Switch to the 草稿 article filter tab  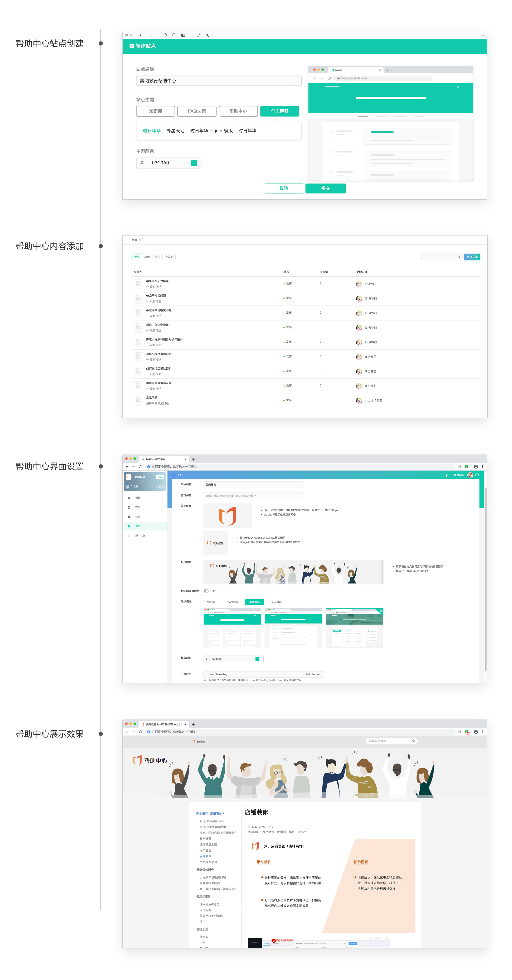(147, 257)
